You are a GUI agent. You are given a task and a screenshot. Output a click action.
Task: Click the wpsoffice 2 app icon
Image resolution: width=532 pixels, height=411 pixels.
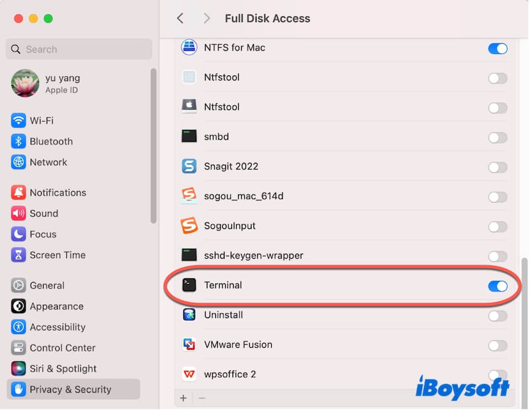[189, 374]
